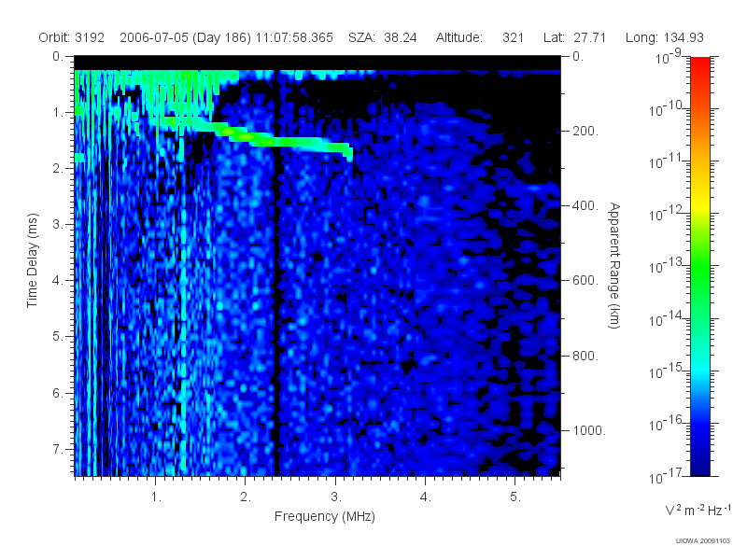Click the yellow band of the color bar
Viewport: 747px width, 560px height.
click(x=699, y=203)
